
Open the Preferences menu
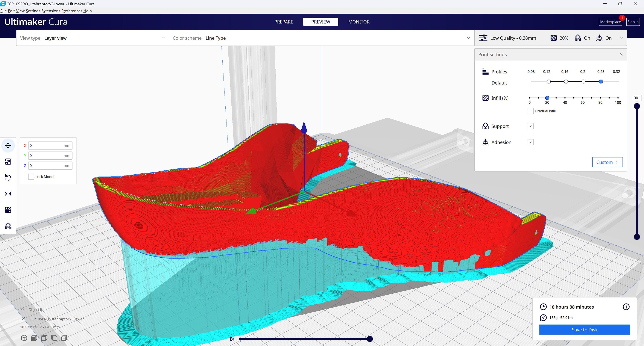pos(72,11)
